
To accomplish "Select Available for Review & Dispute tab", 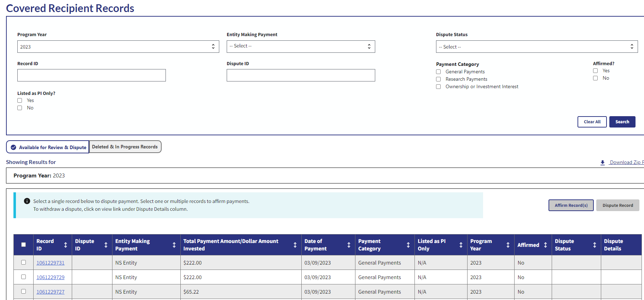I will pos(48,147).
